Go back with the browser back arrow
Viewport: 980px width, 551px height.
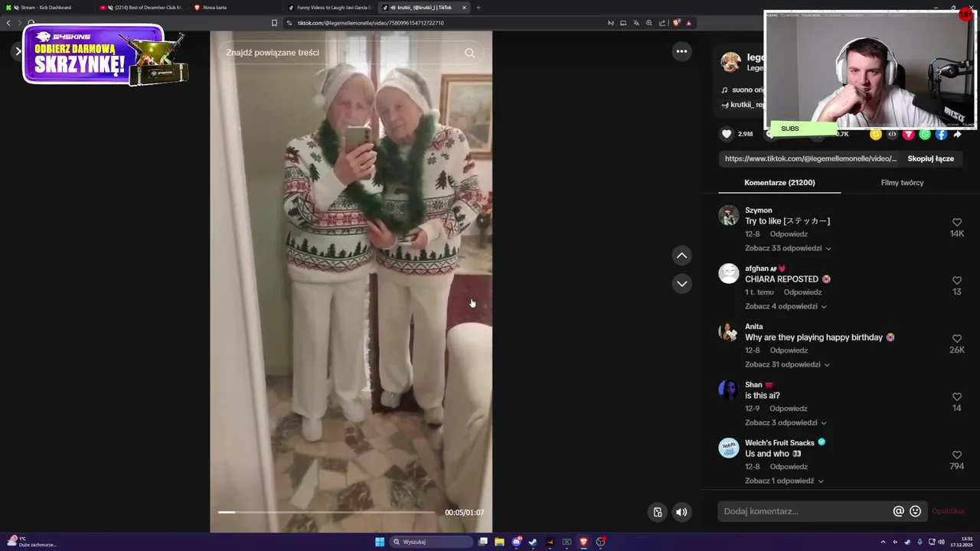pos(8,23)
